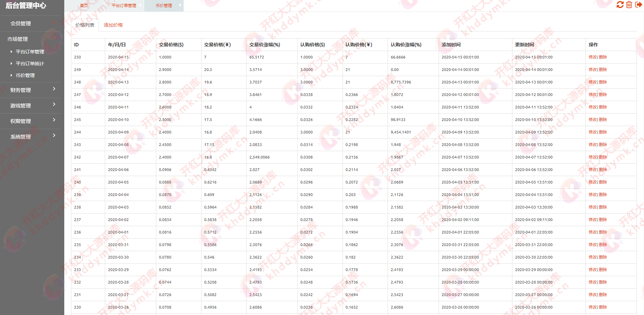Click 修改 for row ID 249

pos(593,70)
